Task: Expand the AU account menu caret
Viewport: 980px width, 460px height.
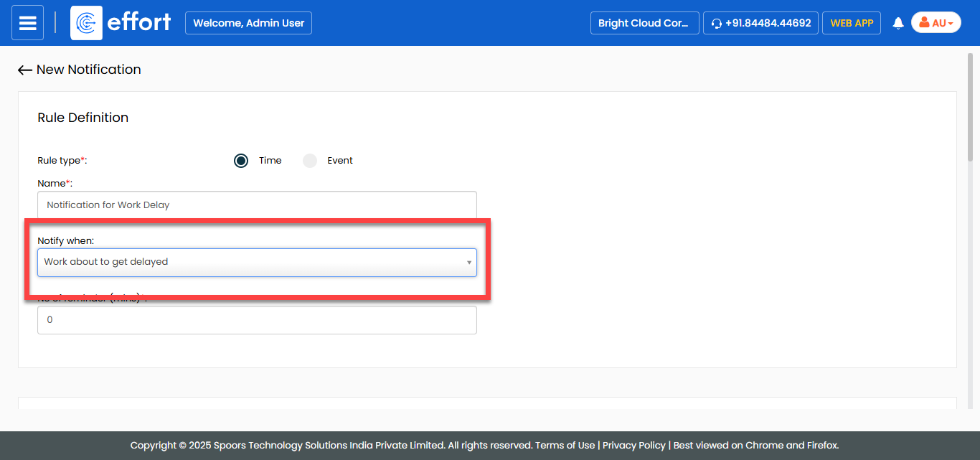Action: point(951,24)
